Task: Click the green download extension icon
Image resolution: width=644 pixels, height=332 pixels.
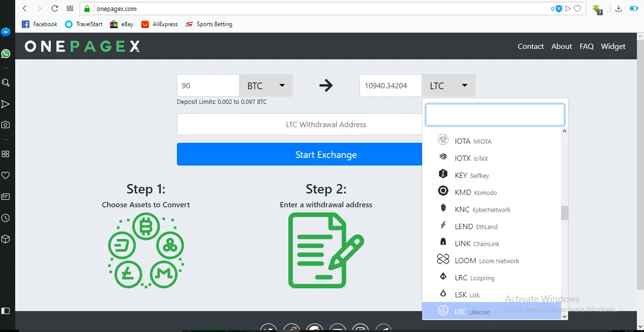Action: [x=597, y=9]
